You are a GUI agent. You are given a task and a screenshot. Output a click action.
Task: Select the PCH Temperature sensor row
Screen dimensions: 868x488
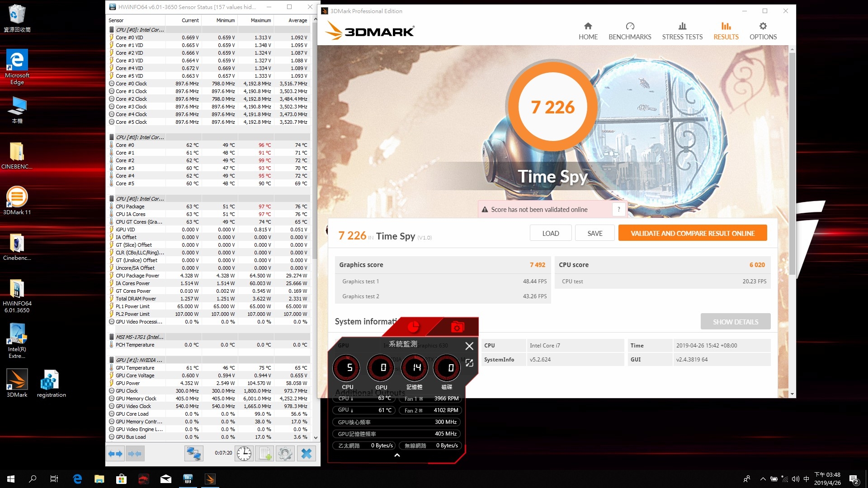click(208, 345)
